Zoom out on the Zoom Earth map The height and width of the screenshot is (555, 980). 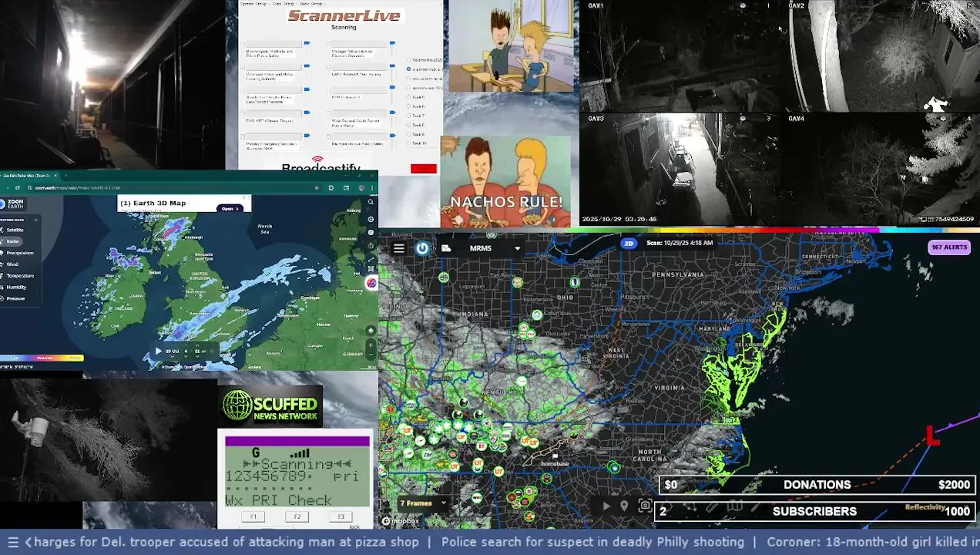pyautogui.click(x=371, y=355)
